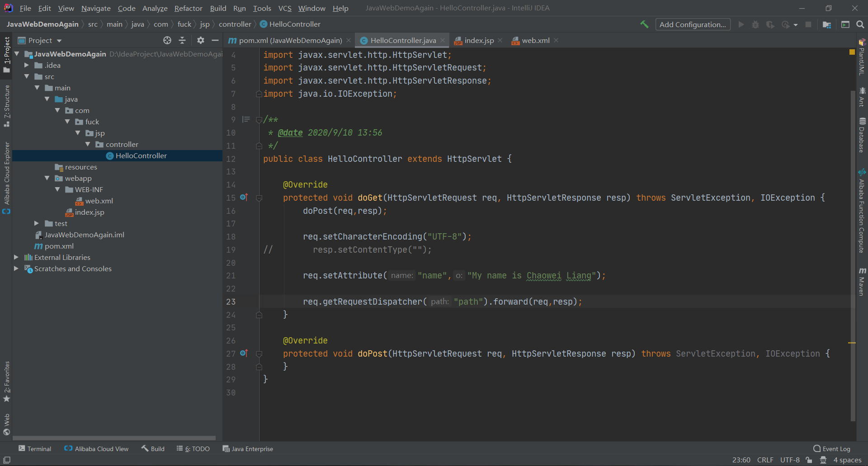This screenshot has height=466, width=868.
Task: Expand External Libraries node
Action: (x=17, y=257)
